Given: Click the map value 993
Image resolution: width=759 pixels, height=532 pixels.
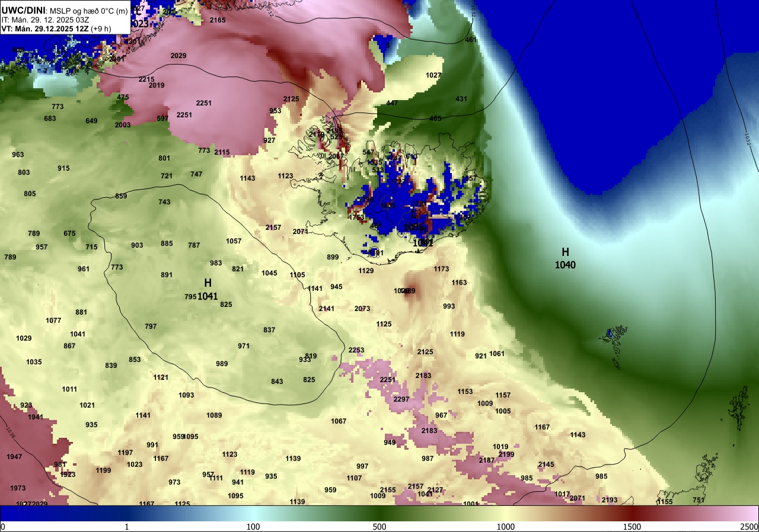Looking at the screenshot, I should click(449, 306).
